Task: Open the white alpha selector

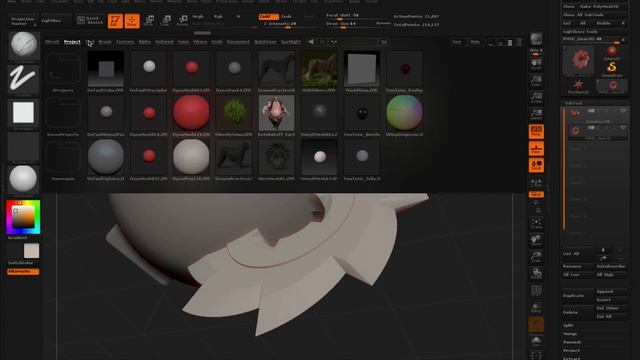Action: pyautogui.click(x=23, y=112)
